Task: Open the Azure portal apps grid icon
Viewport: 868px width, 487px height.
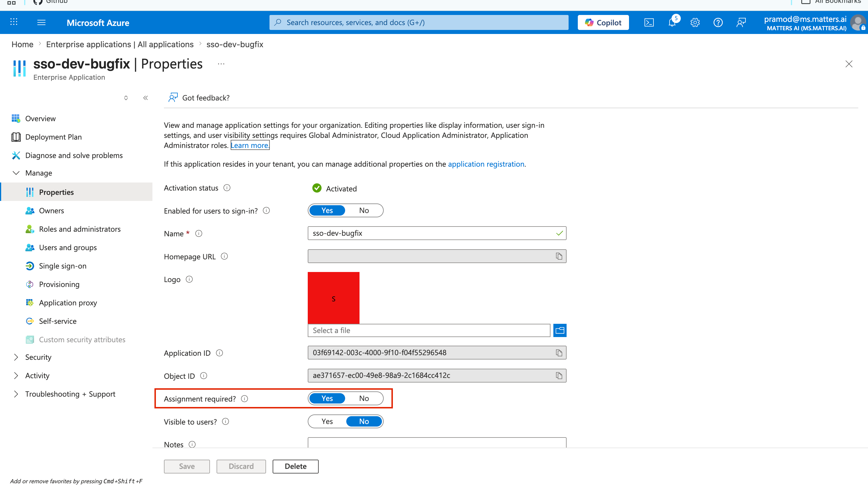Action: pyautogui.click(x=14, y=22)
